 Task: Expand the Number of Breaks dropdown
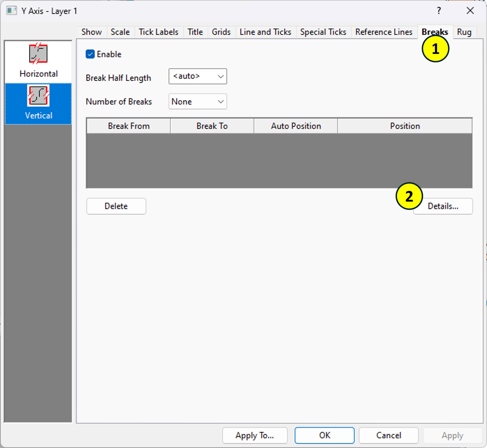[x=198, y=102]
